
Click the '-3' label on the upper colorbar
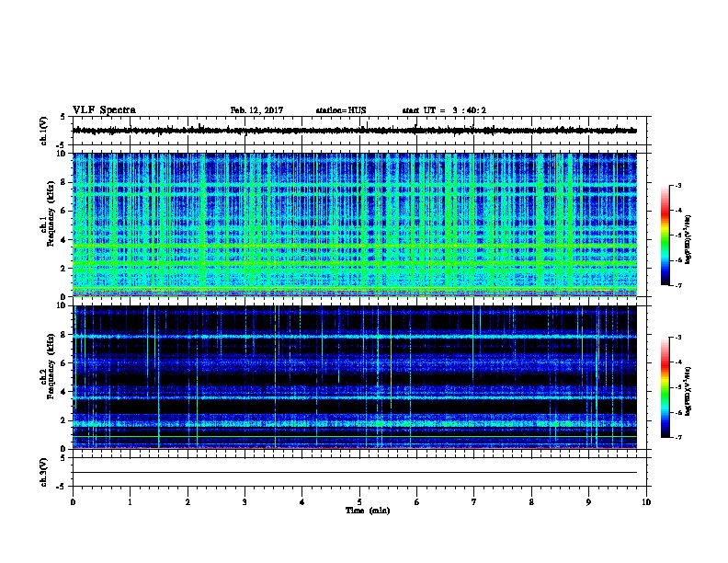click(677, 185)
